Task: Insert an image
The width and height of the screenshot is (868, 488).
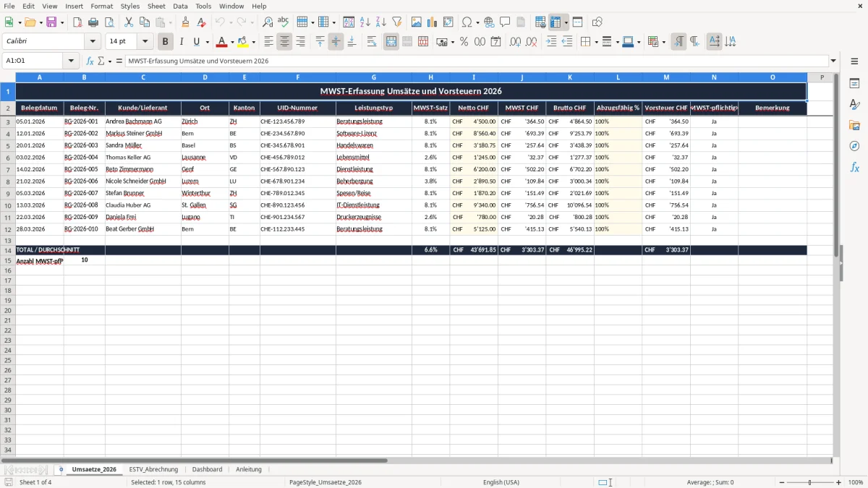Action: pos(417,22)
